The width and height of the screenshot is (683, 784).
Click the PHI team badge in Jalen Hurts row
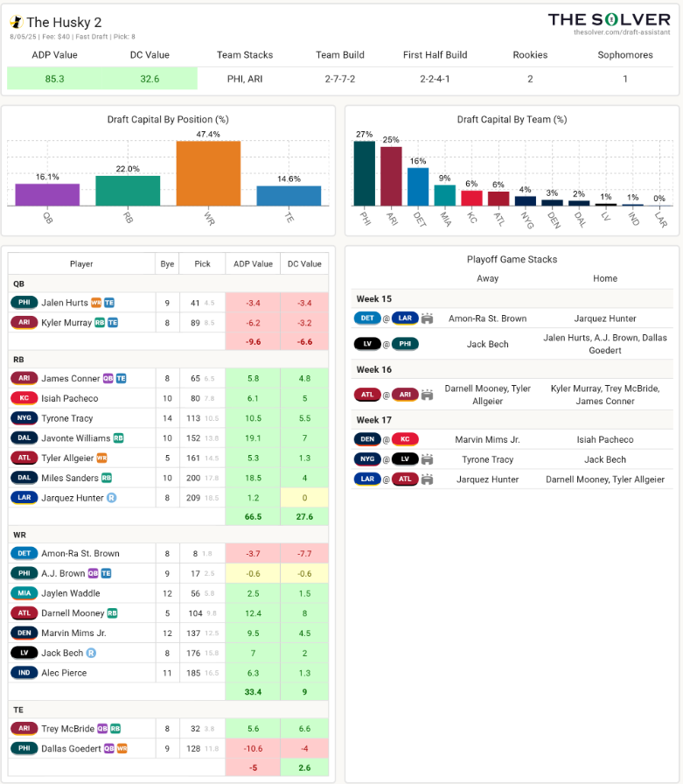pyautogui.click(x=24, y=303)
